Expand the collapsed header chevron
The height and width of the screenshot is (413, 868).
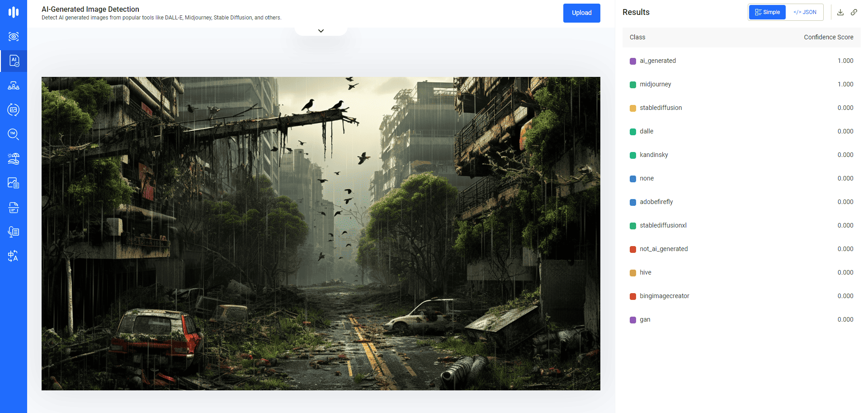[x=321, y=31]
